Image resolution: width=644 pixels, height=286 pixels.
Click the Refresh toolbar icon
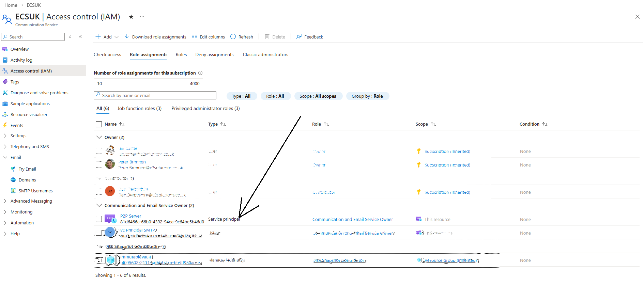click(233, 36)
